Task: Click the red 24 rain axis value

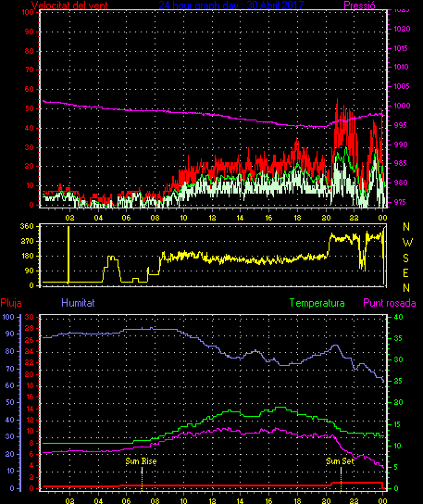Action: 30,351
